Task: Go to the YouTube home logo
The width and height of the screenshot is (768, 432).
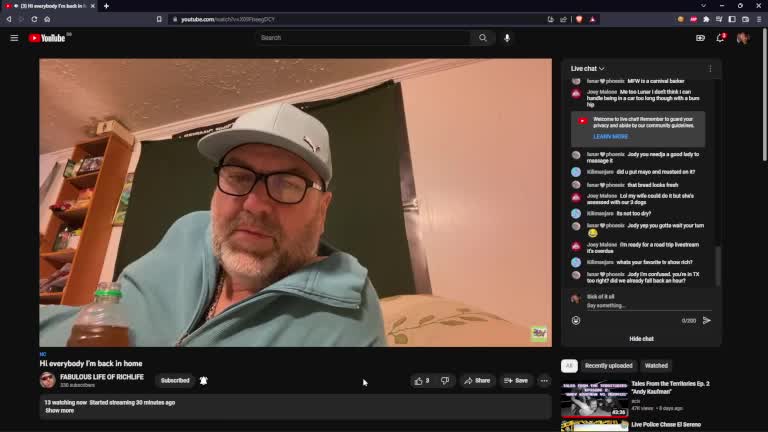Action: click(47, 38)
